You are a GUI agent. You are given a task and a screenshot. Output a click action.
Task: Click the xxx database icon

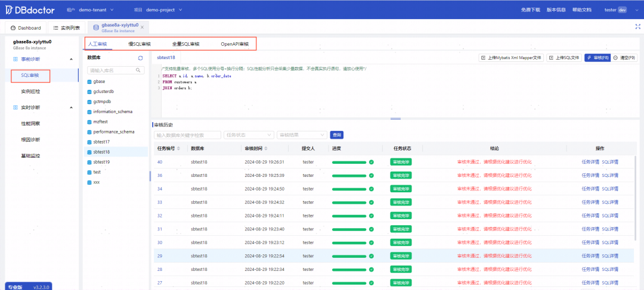click(x=89, y=182)
